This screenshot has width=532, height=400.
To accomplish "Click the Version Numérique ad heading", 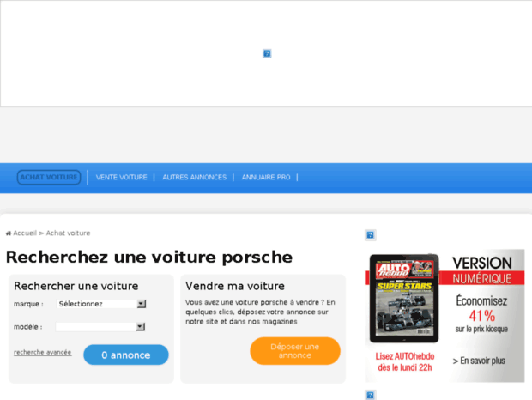I will point(482,270).
